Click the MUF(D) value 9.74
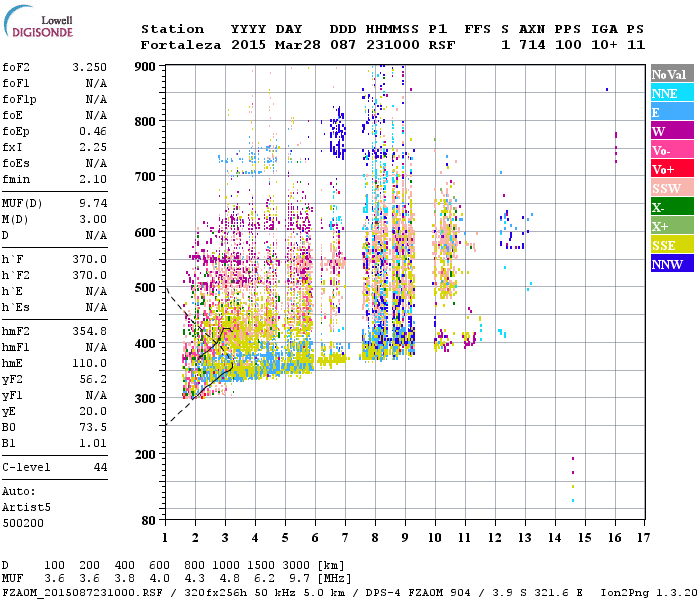 click(x=93, y=202)
